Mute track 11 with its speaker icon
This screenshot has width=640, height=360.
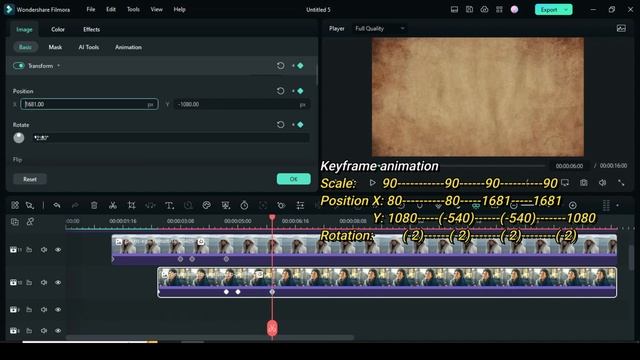[x=44, y=249]
